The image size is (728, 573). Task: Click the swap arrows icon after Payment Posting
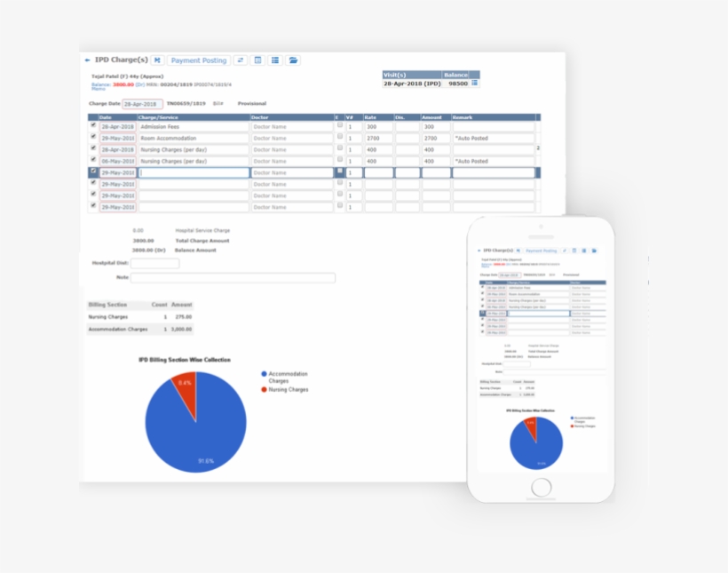coord(241,60)
